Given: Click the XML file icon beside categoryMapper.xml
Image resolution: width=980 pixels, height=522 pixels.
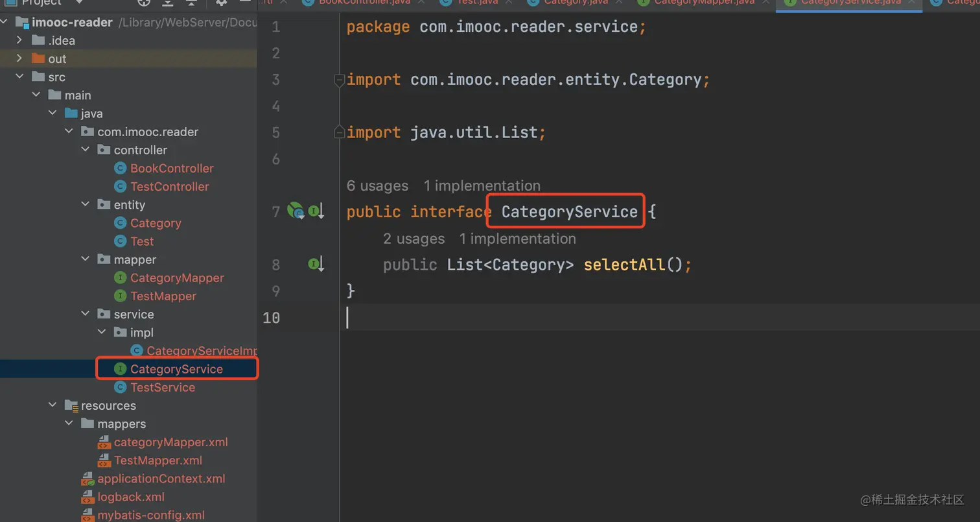Looking at the screenshot, I should [104, 442].
